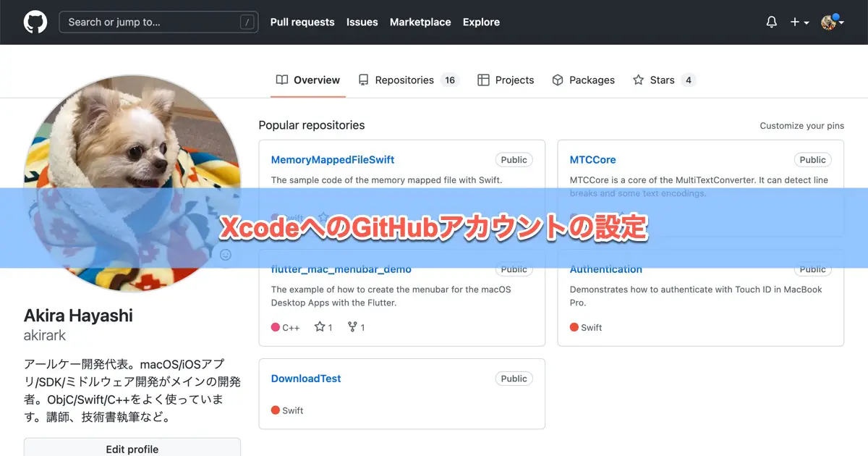This screenshot has height=456, width=868.
Task: Go to Explore
Action: [x=481, y=22]
